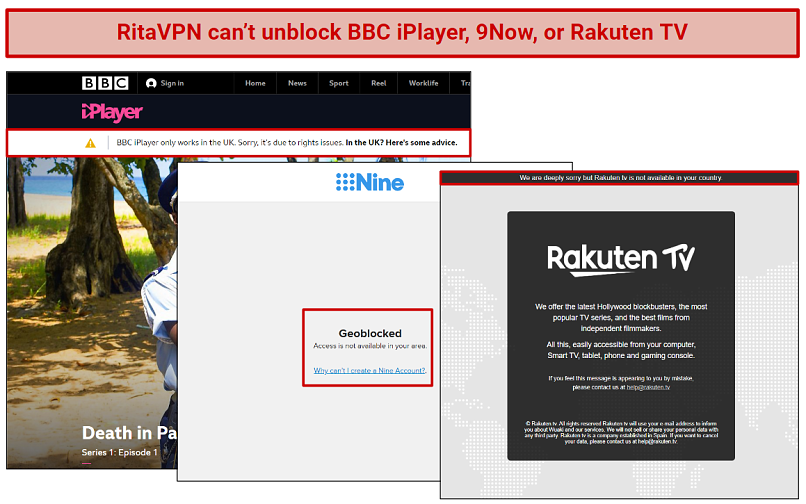Click the BBC logo
Screen dimensions: 806x504
pyautogui.click(x=105, y=83)
